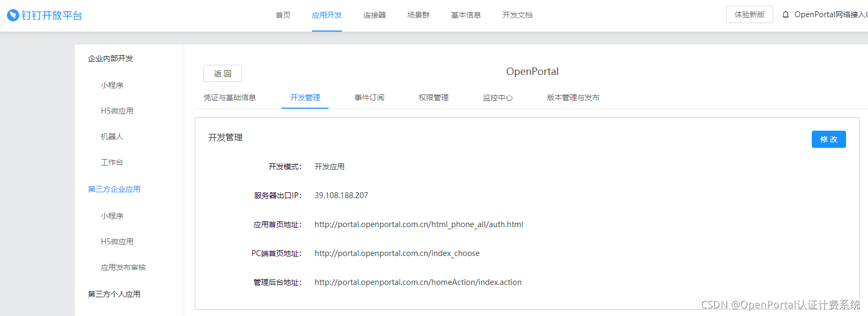Viewport: 868px width, 316px height.
Task: Select 第三方个人应用 in the sidebar
Action: [114, 294]
